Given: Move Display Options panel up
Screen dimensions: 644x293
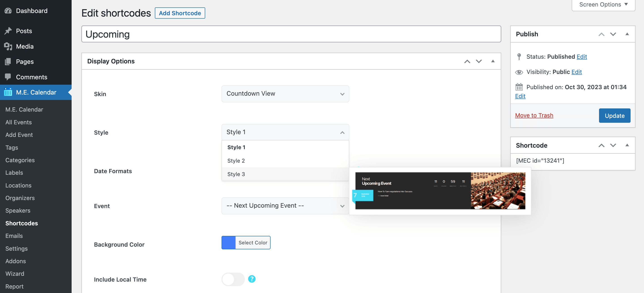Looking at the screenshot, I should 467,61.
